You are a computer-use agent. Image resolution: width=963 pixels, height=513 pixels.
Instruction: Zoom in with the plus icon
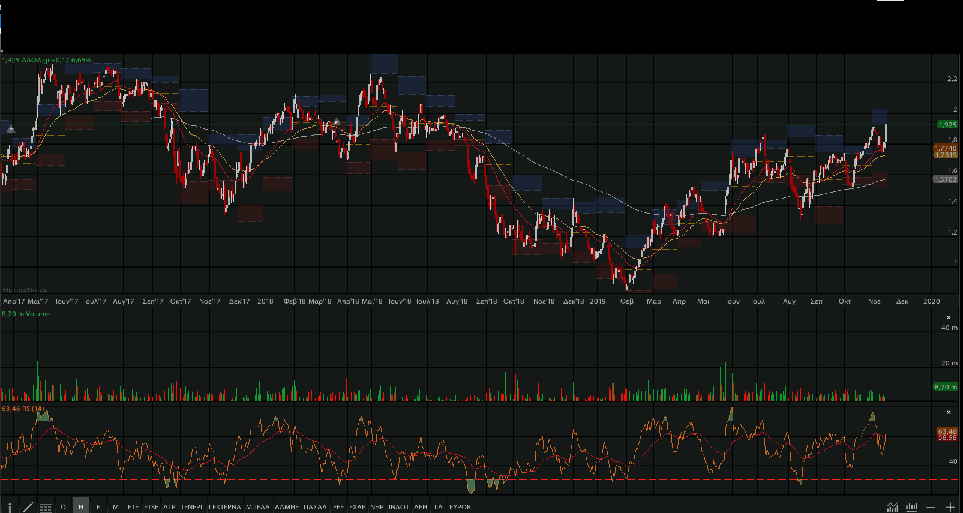click(x=950, y=507)
